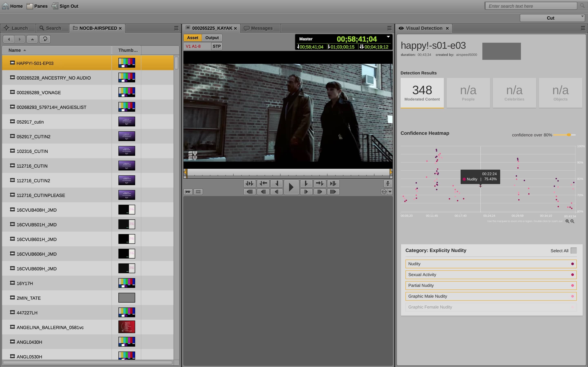Click the up-directory arrow icon

pyautogui.click(x=32, y=39)
